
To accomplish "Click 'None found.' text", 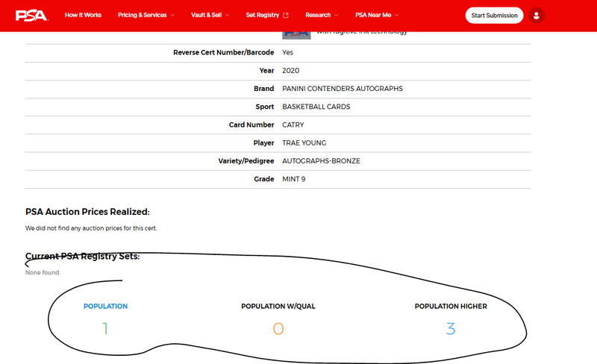I will pos(43,272).
